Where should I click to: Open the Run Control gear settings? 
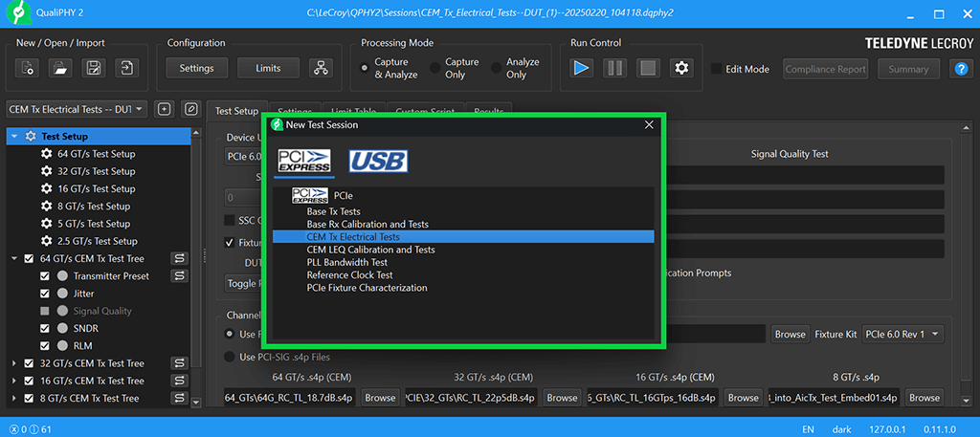pyautogui.click(x=681, y=68)
